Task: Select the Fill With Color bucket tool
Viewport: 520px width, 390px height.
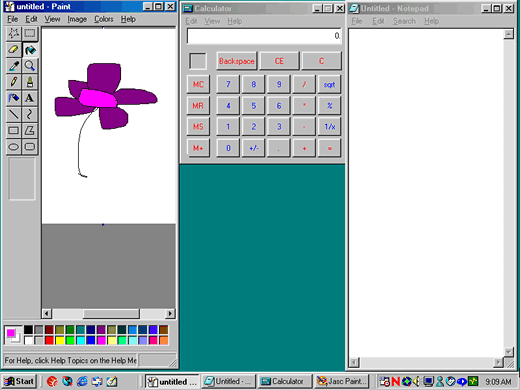Action: (x=30, y=50)
